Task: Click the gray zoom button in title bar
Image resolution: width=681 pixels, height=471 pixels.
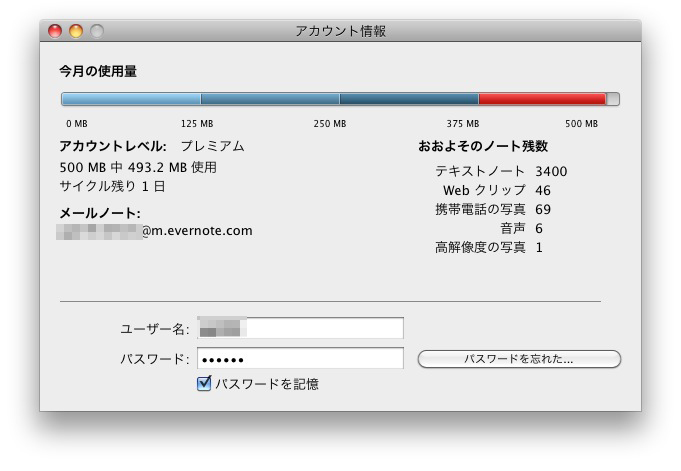Action: coord(96,31)
